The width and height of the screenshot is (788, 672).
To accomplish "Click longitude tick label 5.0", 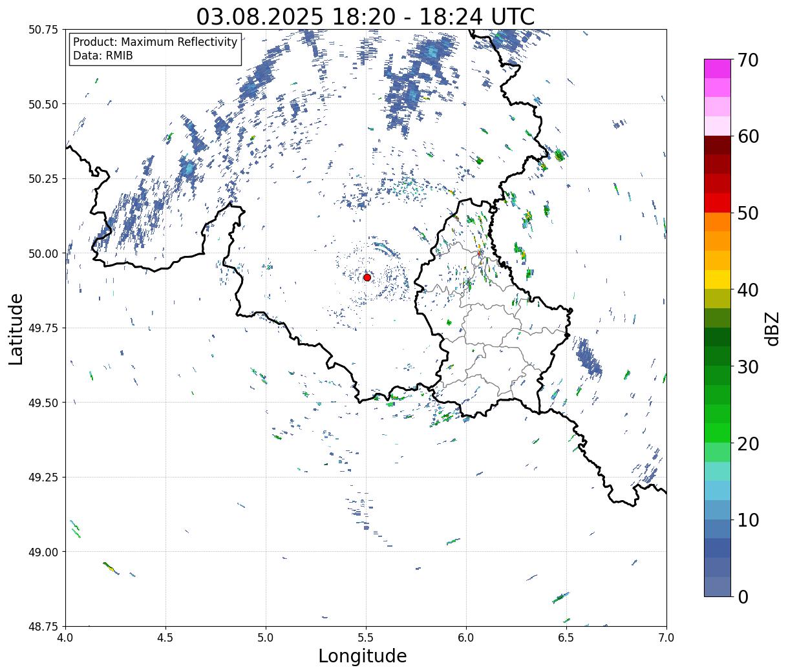I will [x=266, y=637].
